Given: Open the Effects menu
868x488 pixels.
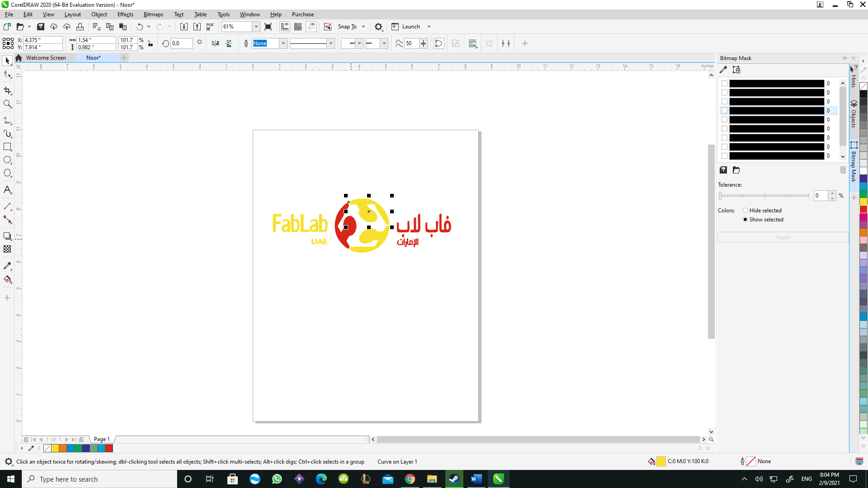Looking at the screenshot, I should 125,14.
